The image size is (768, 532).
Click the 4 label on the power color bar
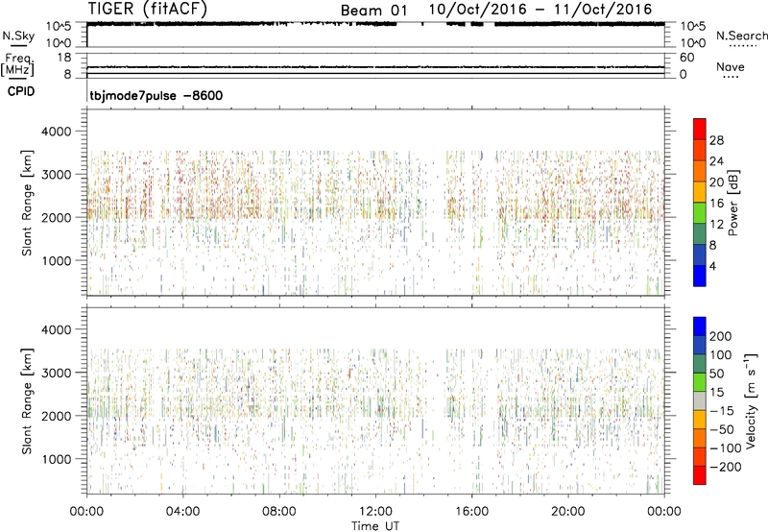713,266
